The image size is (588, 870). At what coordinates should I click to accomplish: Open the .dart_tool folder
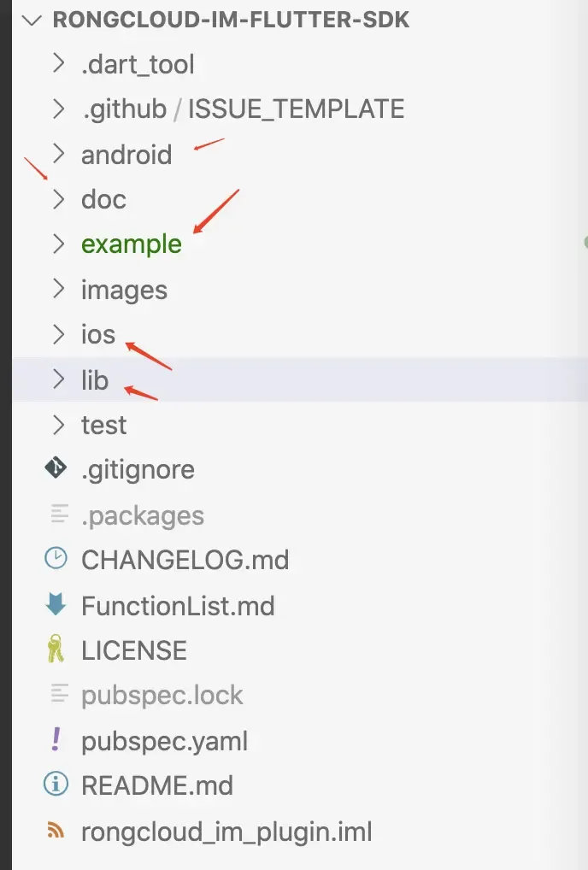pos(138,64)
